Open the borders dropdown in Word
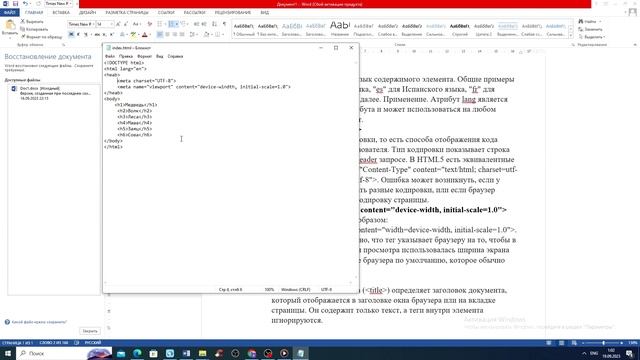This screenshot has width=640, height=360. coord(219,35)
